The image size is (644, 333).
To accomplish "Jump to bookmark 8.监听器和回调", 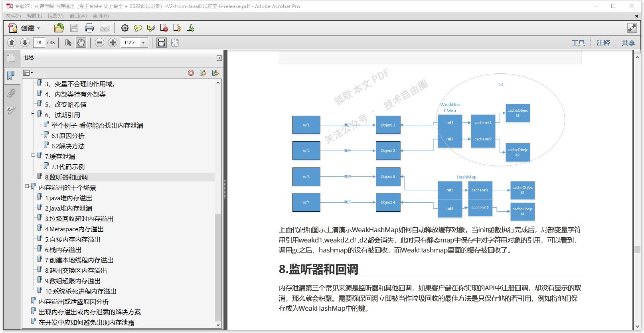I will pos(66,177).
